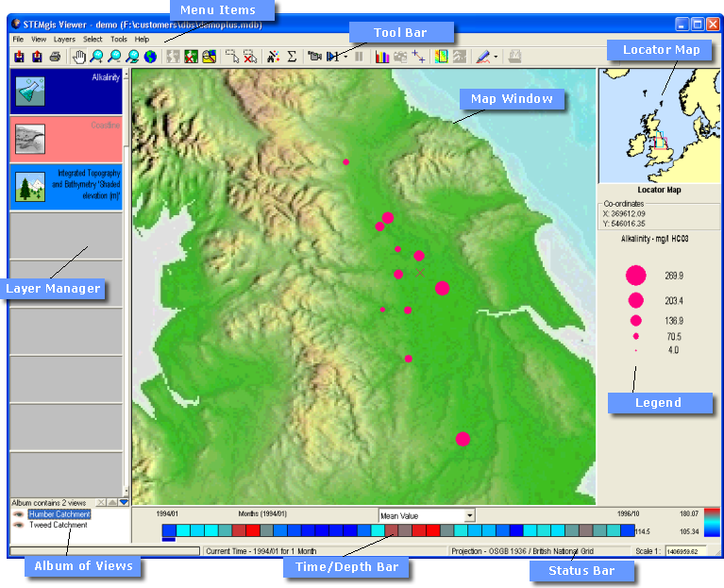This screenshot has width=724, height=588.
Task: Click the first zoom magnifier icon
Action: [97, 57]
